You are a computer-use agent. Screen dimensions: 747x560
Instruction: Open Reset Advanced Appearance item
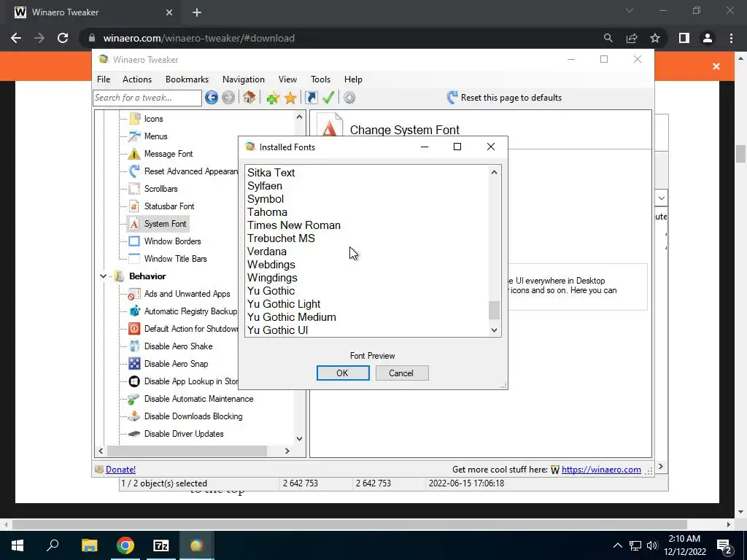[x=190, y=171]
